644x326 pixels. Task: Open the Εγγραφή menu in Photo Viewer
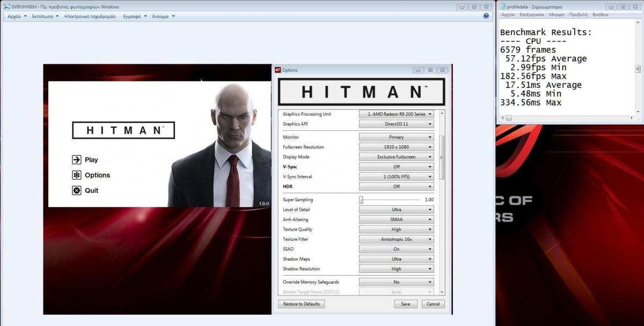coord(135,17)
